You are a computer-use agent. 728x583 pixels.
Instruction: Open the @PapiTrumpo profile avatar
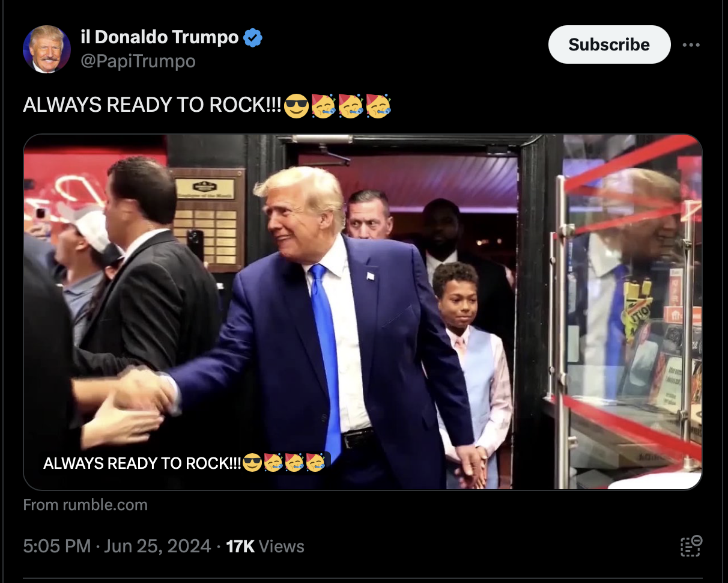click(46, 49)
